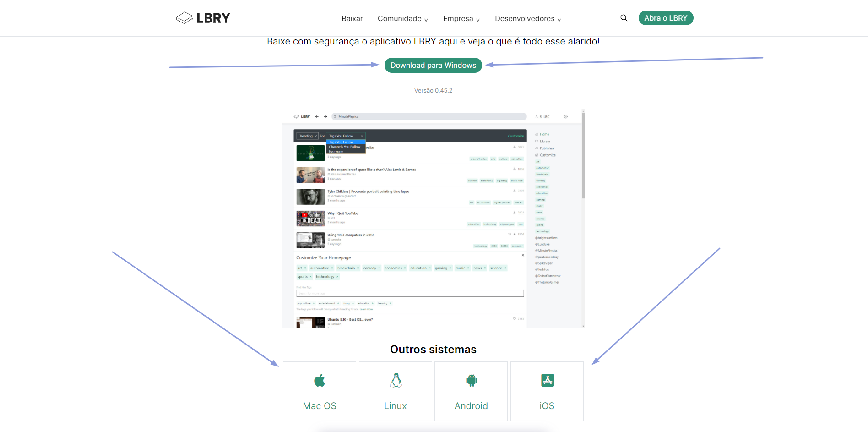Select the iOS download link

547,391
